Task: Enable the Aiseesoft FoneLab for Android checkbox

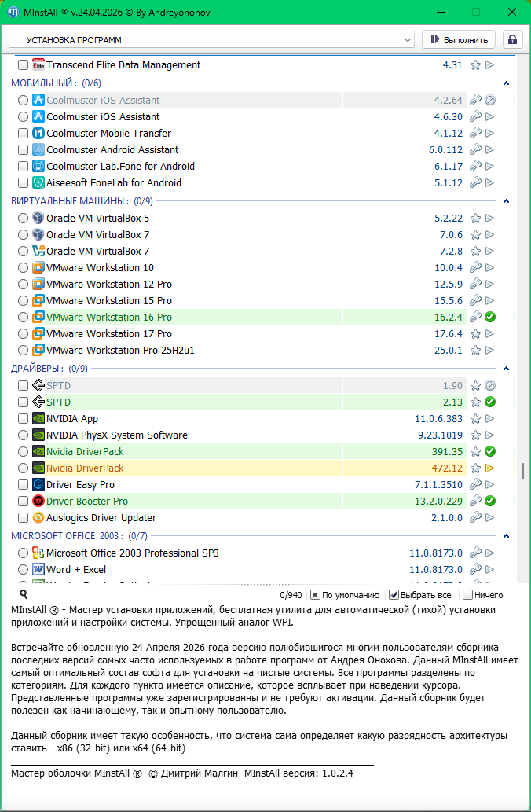Action: [24, 183]
